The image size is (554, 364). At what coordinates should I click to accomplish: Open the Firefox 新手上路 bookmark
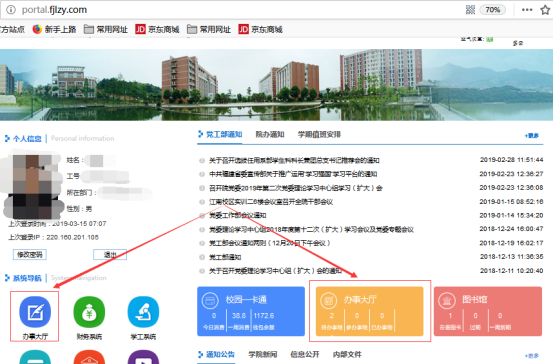tap(54, 29)
